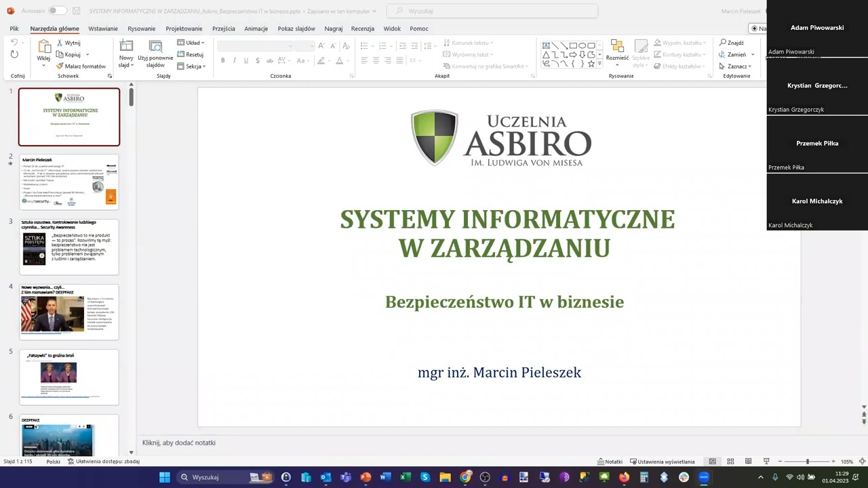Expand the Zamień dropdown arrow
868x488 pixels.
pyautogui.click(x=753, y=54)
